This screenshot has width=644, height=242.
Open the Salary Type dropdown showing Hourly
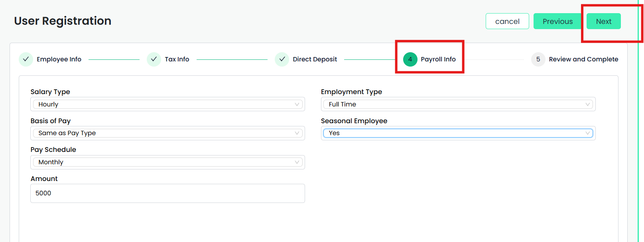point(167,104)
